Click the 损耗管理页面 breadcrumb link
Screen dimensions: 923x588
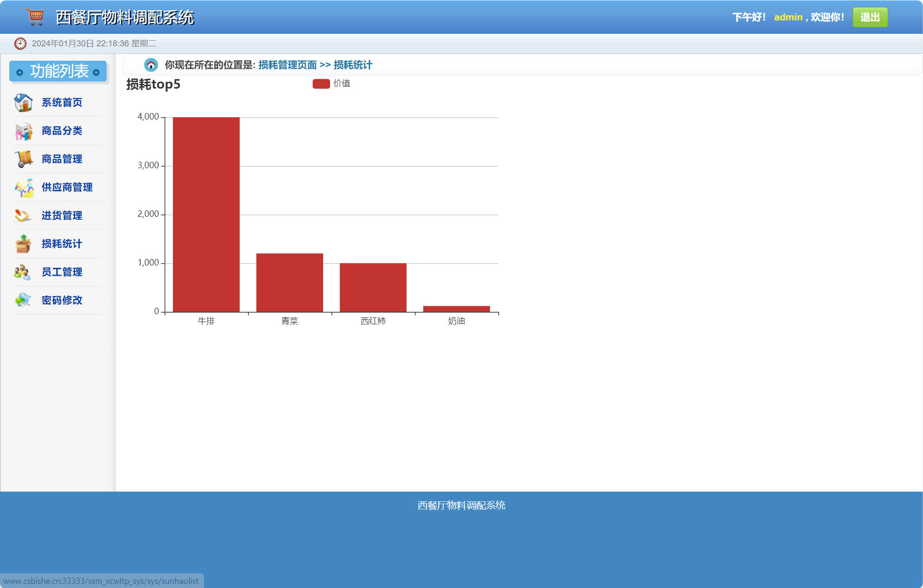tap(287, 65)
